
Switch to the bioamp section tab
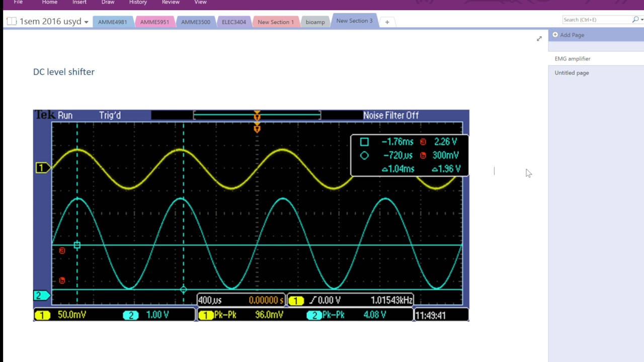click(x=315, y=22)
